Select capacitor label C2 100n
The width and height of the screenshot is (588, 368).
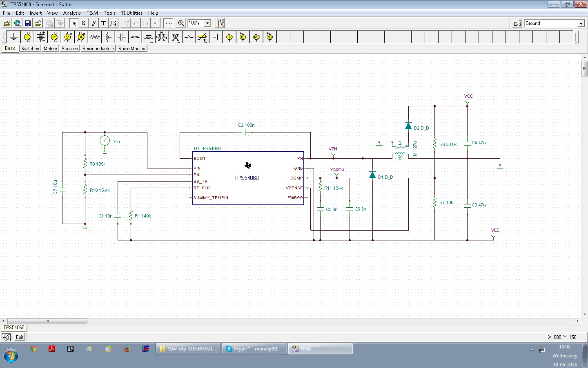246,125
